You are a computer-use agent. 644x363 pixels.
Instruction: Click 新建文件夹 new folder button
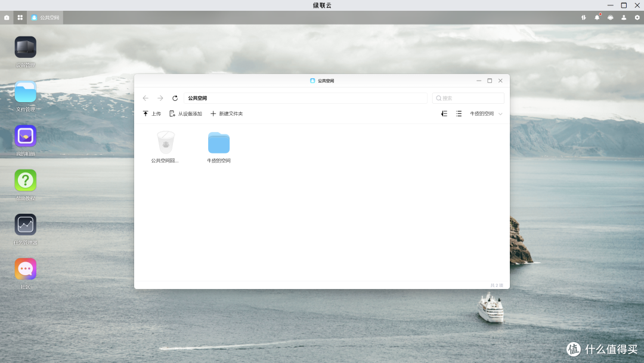[227, 114]
